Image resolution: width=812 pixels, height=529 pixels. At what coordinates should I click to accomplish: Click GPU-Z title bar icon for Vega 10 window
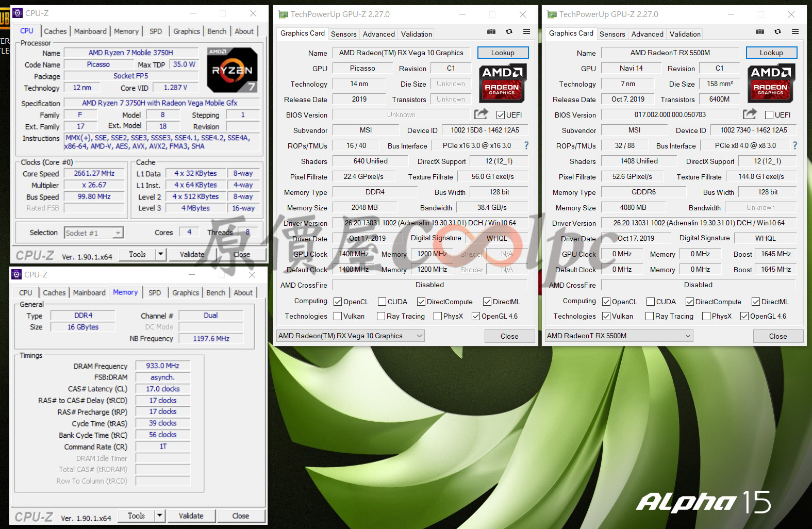(x=283, y=14)
